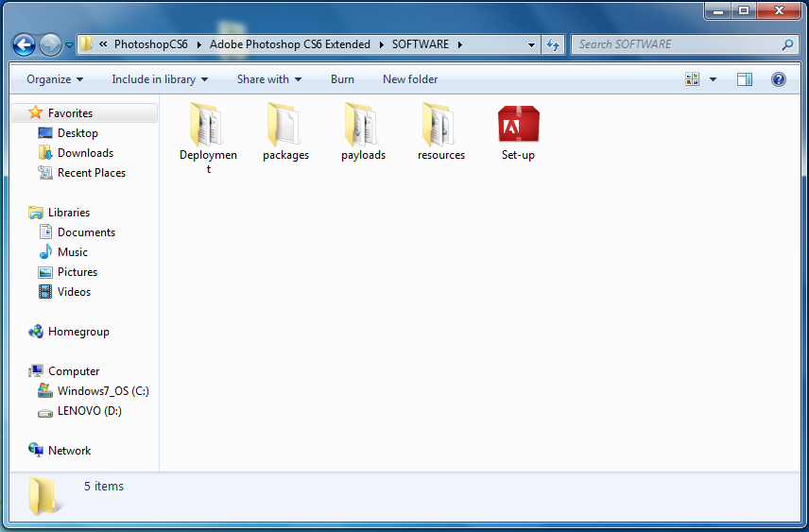809x532 pixels.
Task: Click the Recent Places icon
Action: click(x=45, y=172)
